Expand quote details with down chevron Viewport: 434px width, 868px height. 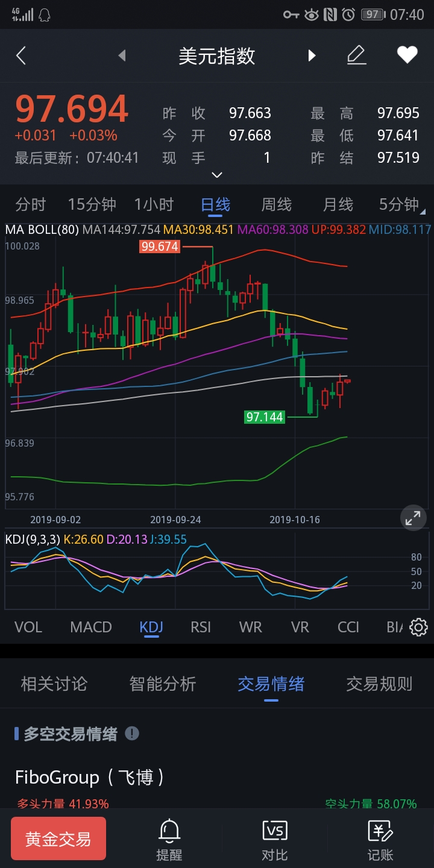point(217,175)
